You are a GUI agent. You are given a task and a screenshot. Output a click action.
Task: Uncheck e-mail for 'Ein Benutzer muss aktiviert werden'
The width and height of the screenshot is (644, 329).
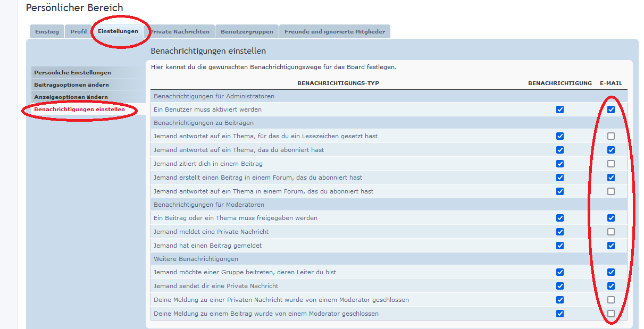[x=611, y=109]
